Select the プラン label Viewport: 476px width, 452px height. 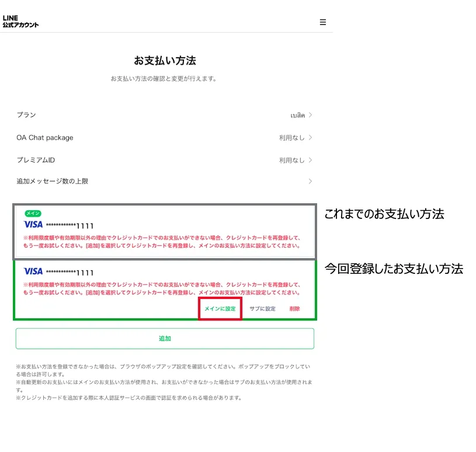click(26, 115)
